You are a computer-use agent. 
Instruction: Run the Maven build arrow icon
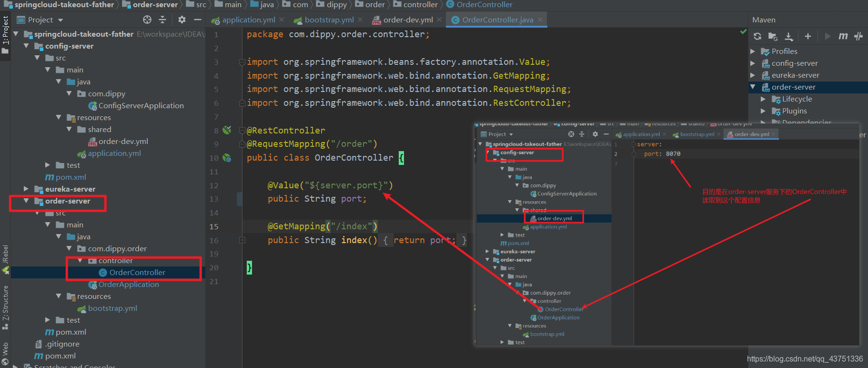point(828,36)
